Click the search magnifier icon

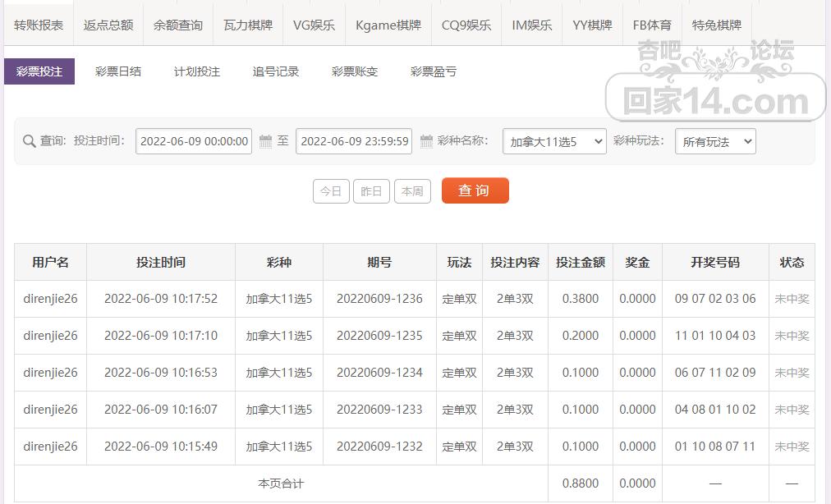point(28,140)
